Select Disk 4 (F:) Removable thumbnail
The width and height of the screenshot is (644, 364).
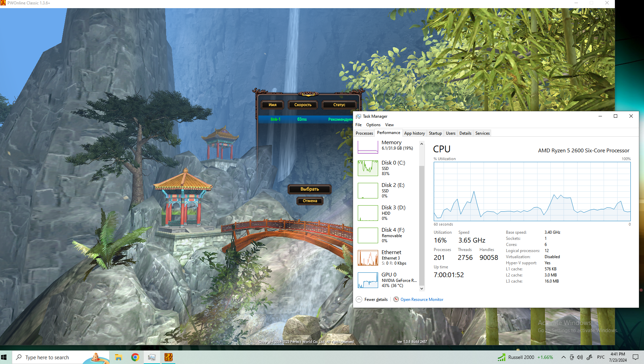point(368,235)
